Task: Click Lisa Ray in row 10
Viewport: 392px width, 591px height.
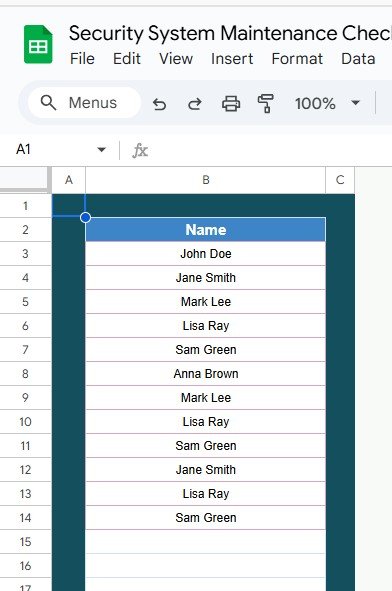Action: 205,422
